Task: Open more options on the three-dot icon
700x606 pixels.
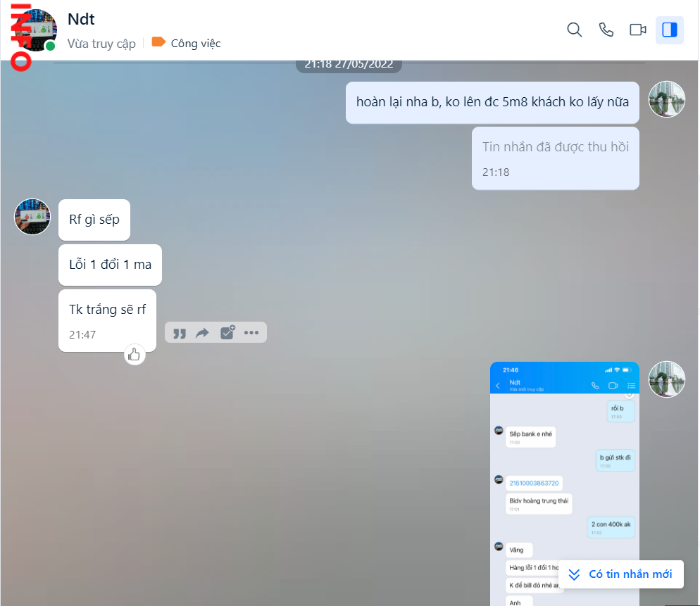Action: 251,333
